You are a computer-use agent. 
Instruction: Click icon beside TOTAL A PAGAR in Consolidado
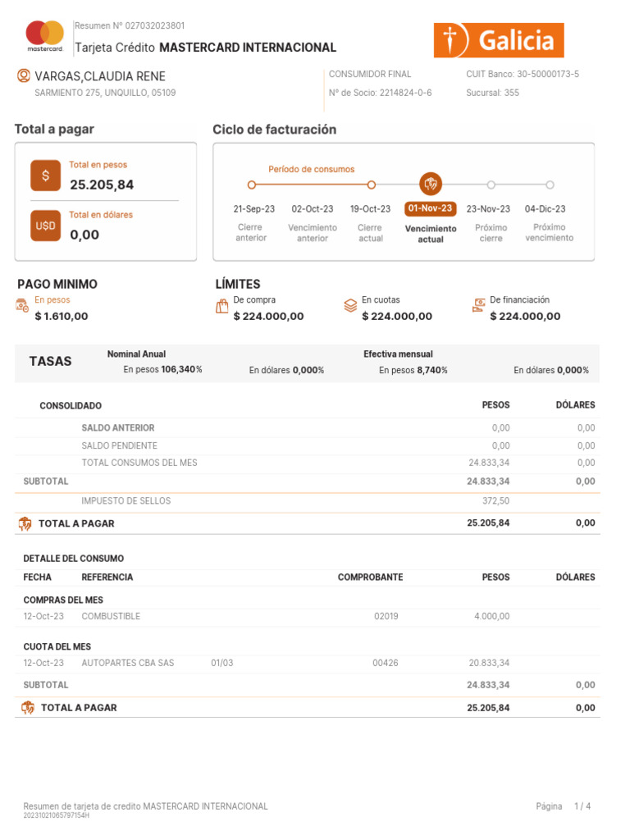pos(25,523)
